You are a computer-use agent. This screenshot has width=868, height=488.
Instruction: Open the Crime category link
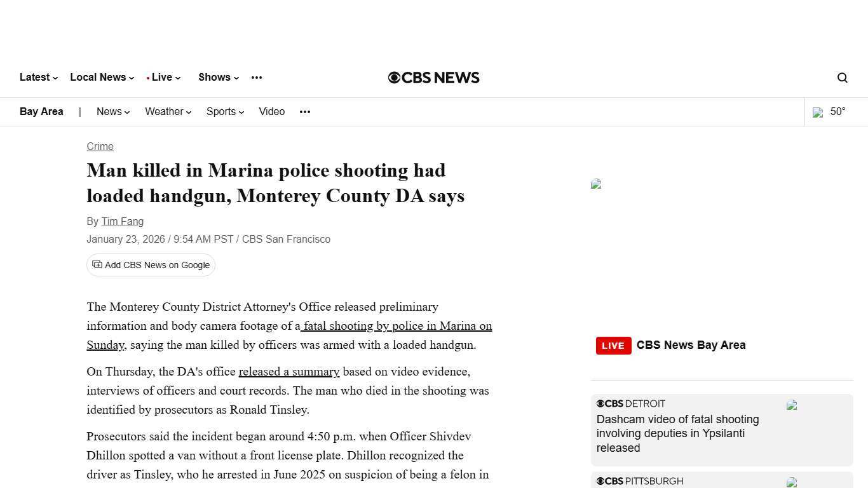[100, 146]
